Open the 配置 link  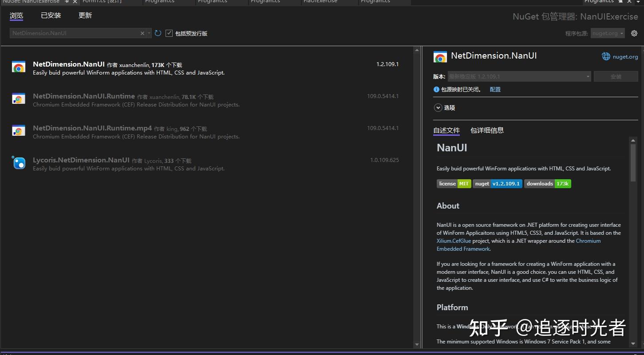click(495, 90)
